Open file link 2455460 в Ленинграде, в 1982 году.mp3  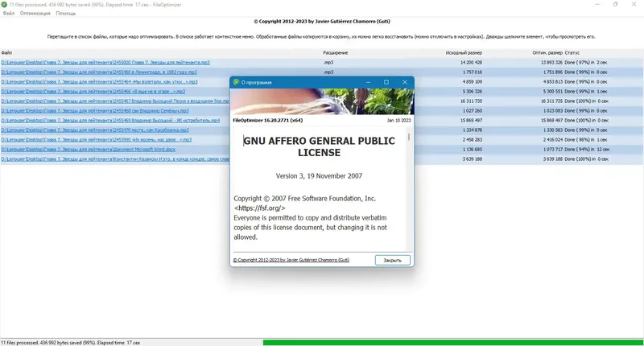click(x=98, y=72)
